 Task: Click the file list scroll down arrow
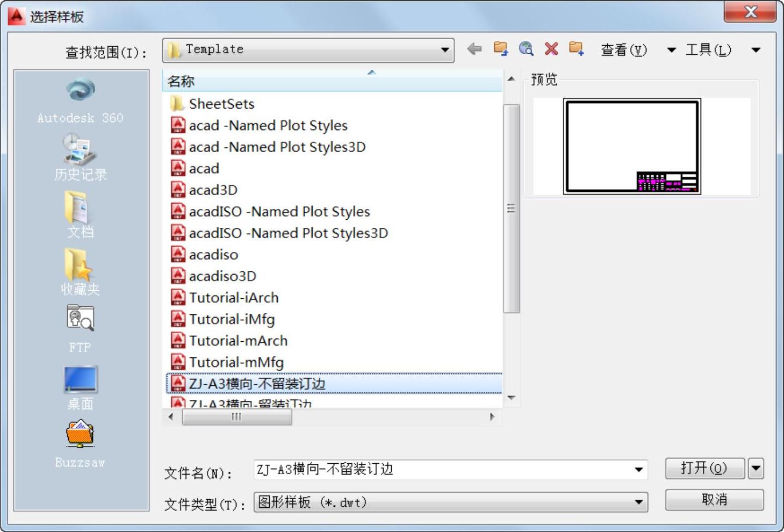tap(511, 398)
